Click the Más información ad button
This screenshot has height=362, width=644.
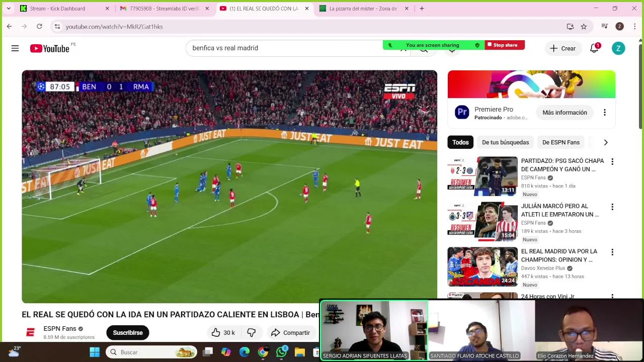[565, 113]
